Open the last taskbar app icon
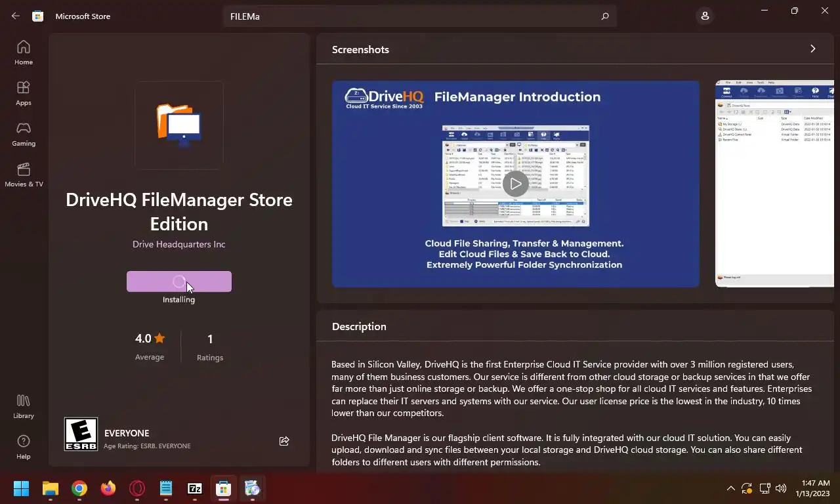Image resolution: width=840 pixels, height=504 pixels. [253, 488]
